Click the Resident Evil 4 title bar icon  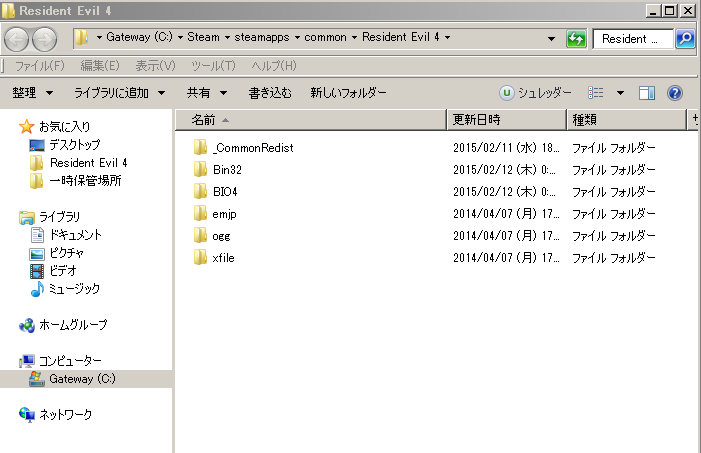pyautogui.click(x=8, y=11)
